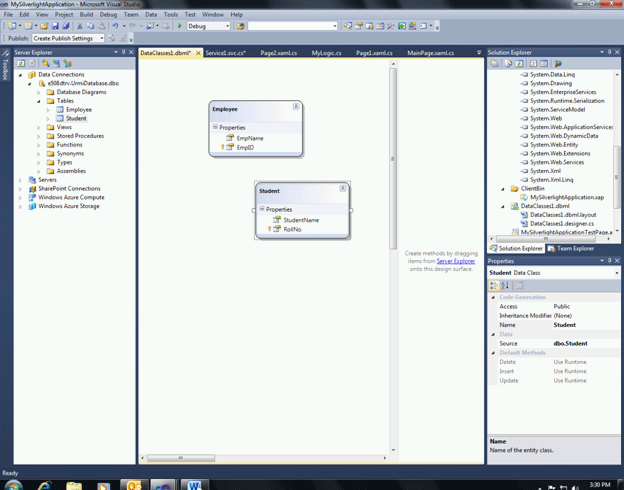Open the Build menu
Image resolution: width=624 pixels, height=490 pixels.
(x=86, y=14)
